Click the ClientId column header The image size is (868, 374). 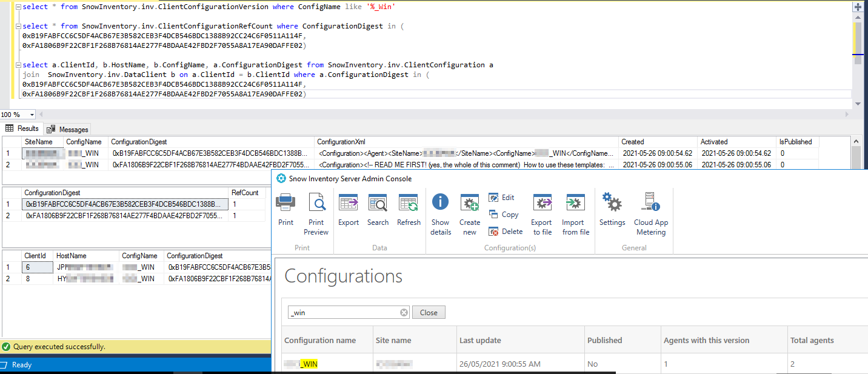[36, 256]
